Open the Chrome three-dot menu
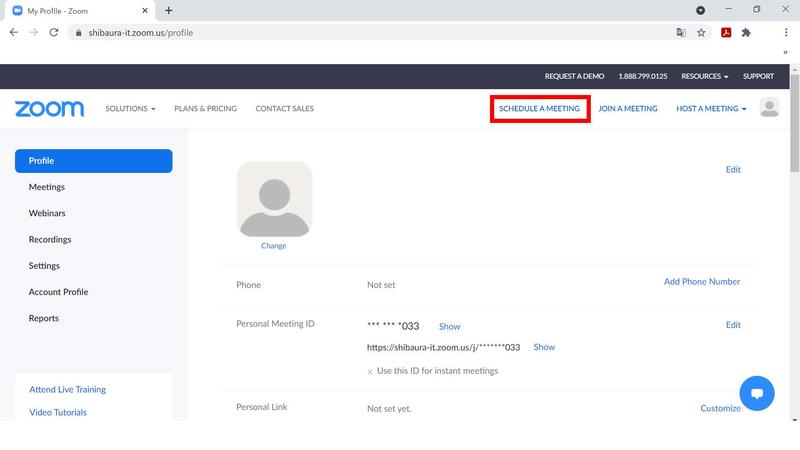 pyautogui.click(x=786, y=33)
